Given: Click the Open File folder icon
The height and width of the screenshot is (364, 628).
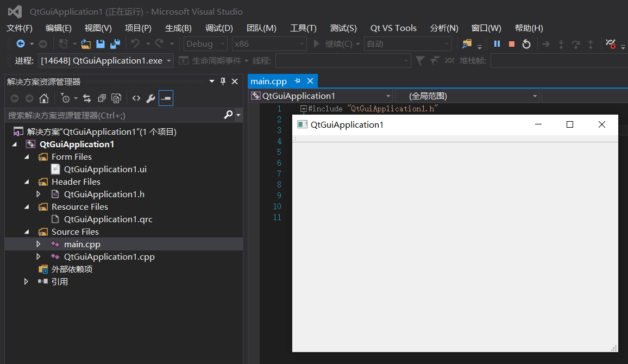Looking at the screenshot, I should pyautogui.click(x=85, y=43).
